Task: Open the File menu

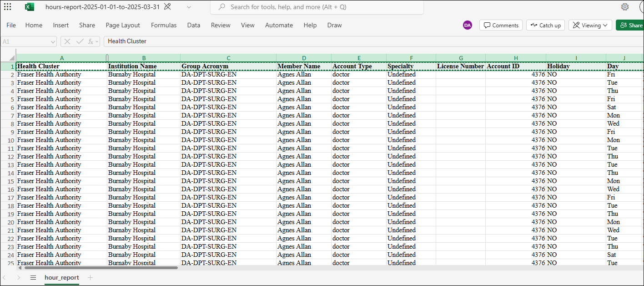Action: pos(11,25)
